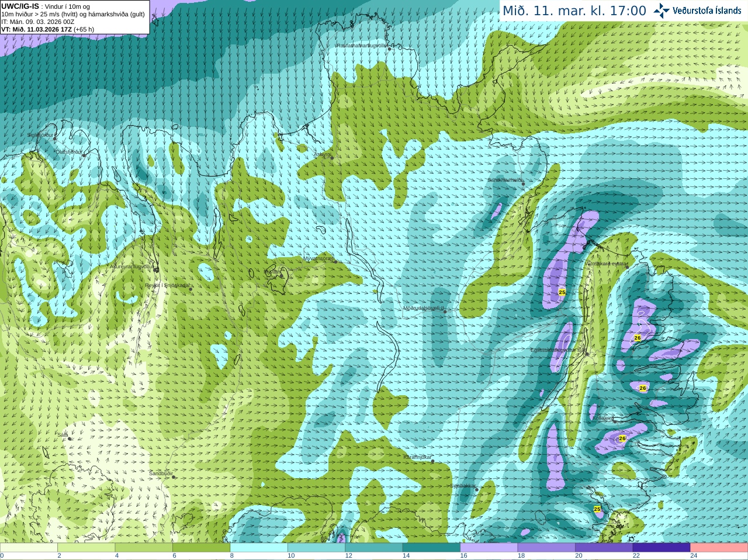Click the Ólafsfjörður station label
The image size is (748, 560).
69,152
